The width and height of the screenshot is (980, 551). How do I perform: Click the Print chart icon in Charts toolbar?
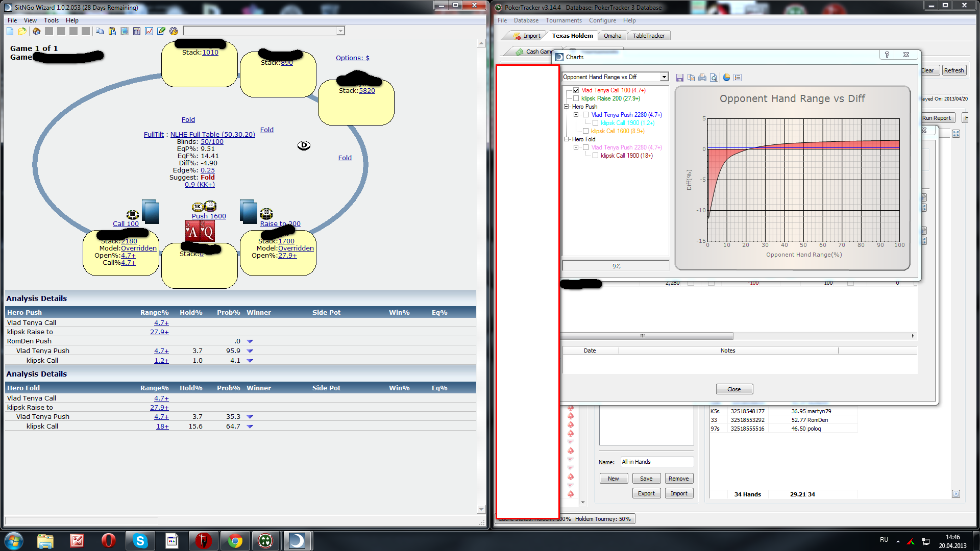[702, 78]
